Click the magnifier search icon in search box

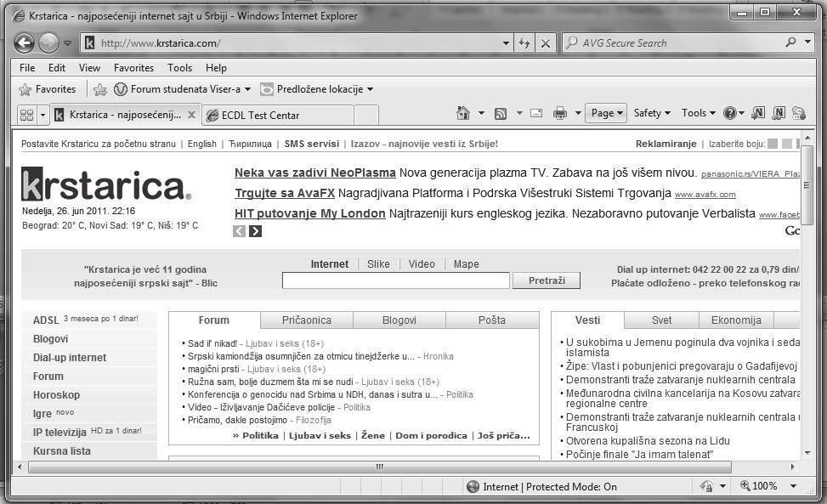tap(790, 42)
